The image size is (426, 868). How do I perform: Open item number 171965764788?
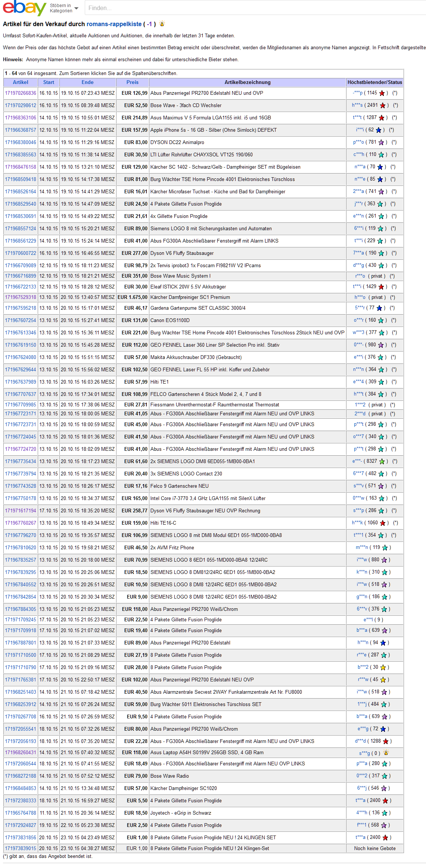tap(21, 813)
